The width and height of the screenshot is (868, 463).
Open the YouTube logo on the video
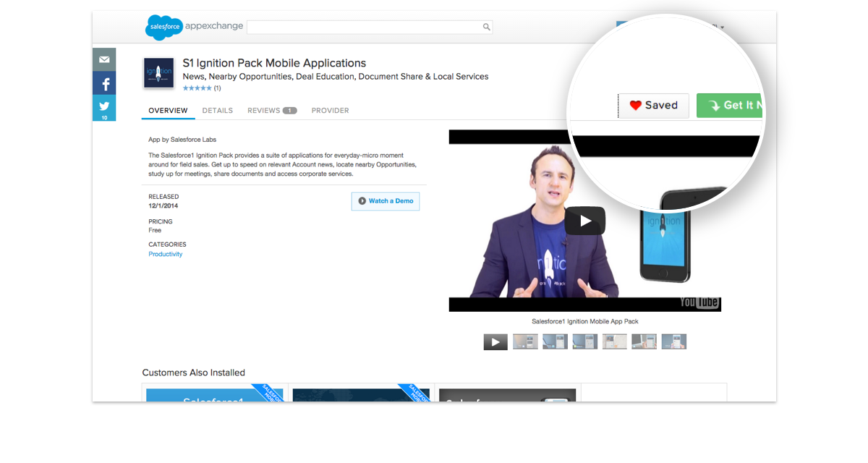click(x=699, y=302)
